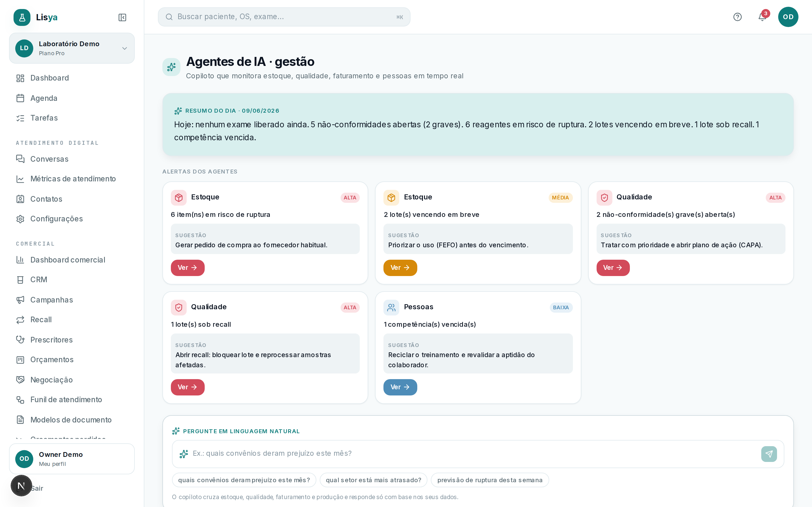The image size is (812, 507).
Task: Click the Pessoas people icon on card
Action: point(391,307)
